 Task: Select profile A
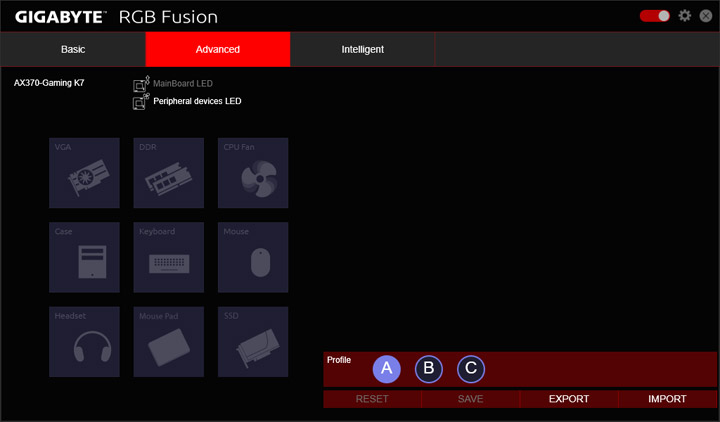point(387,369)
